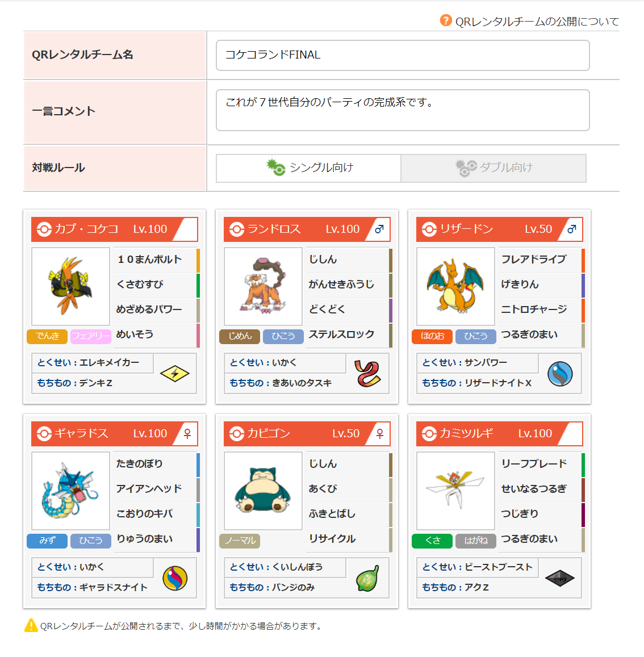The width and height of the screenshot is (644, 657).
Task: Click the カミツルギ Poké Ball icon
Action: [429, 434]
